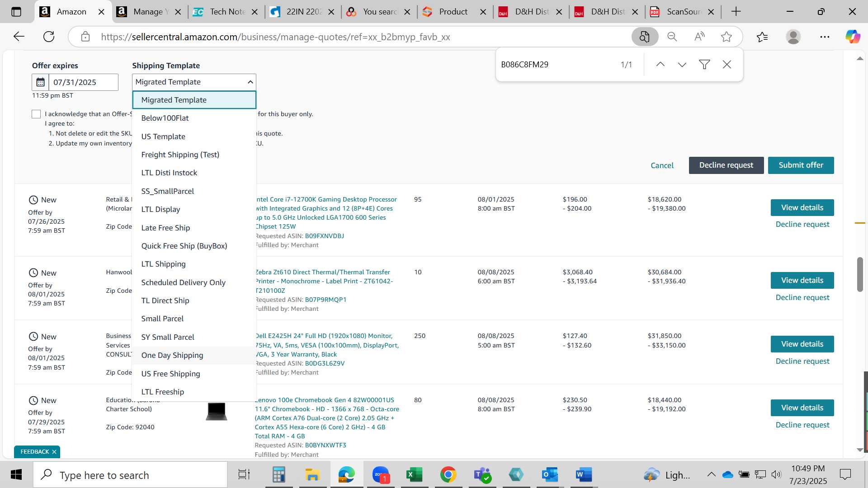Open the Offer expires calendar picker
This screenshot has height=488, width=868.
pos(40,82)
